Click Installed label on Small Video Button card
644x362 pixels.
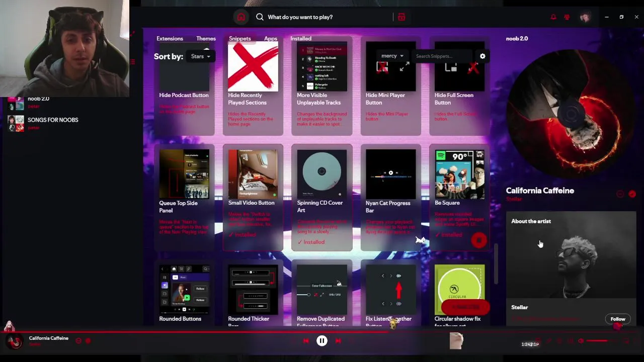pyautogui.click(x=242, y=235)
